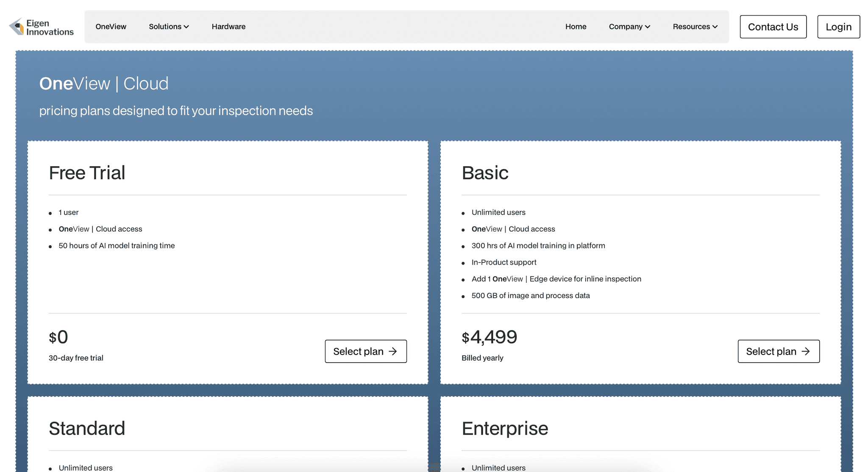Go to the Hardware menu item
This screenshot has width=868, height=472.
228,27
